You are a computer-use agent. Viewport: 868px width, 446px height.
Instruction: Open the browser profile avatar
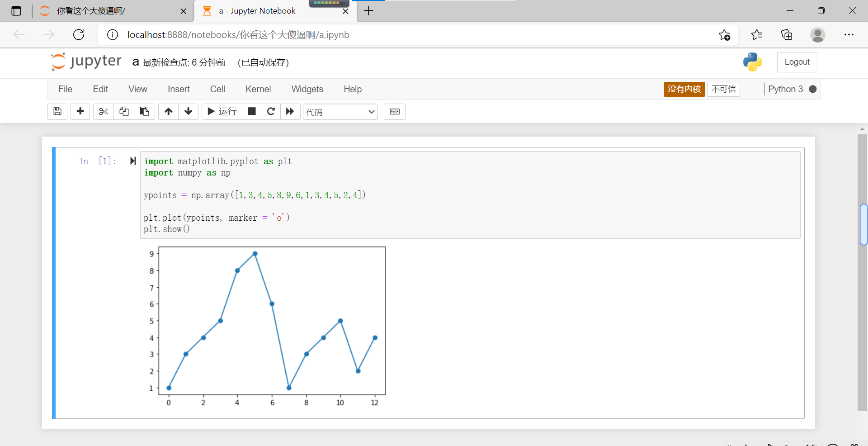[x=817, y=34]
